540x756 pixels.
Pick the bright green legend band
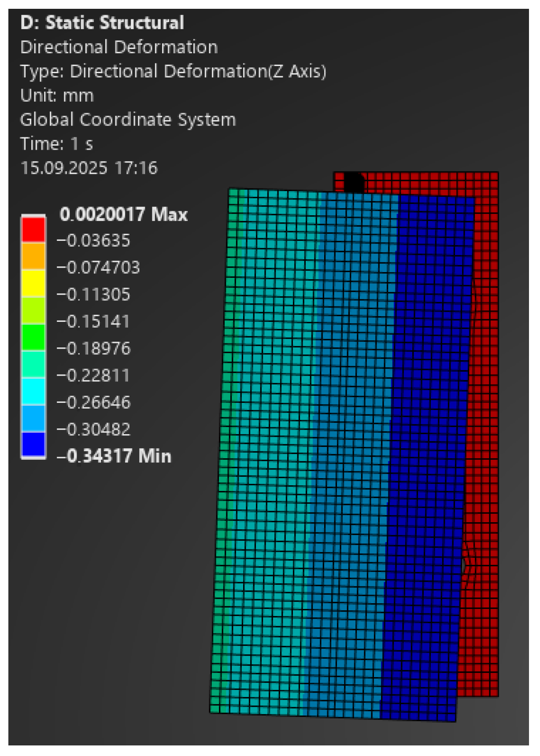33,337
